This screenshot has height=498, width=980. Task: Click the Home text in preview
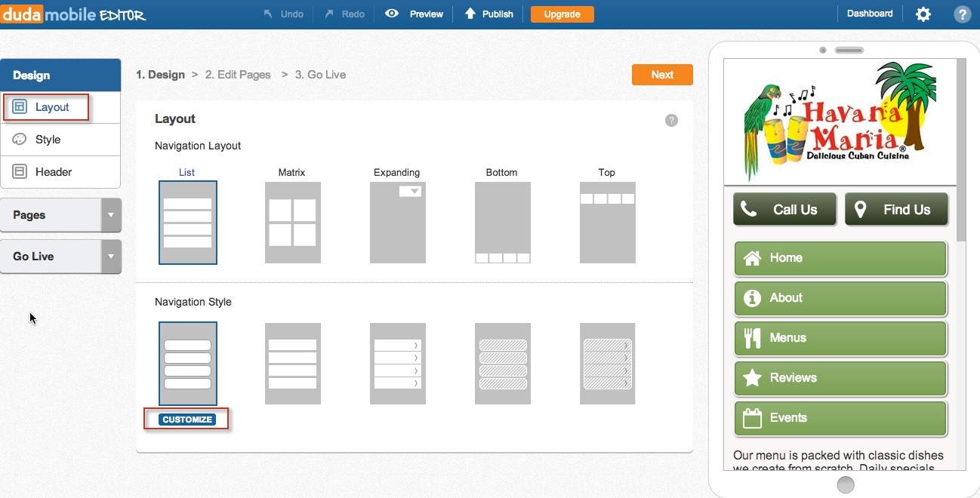[x=786, y=258]
